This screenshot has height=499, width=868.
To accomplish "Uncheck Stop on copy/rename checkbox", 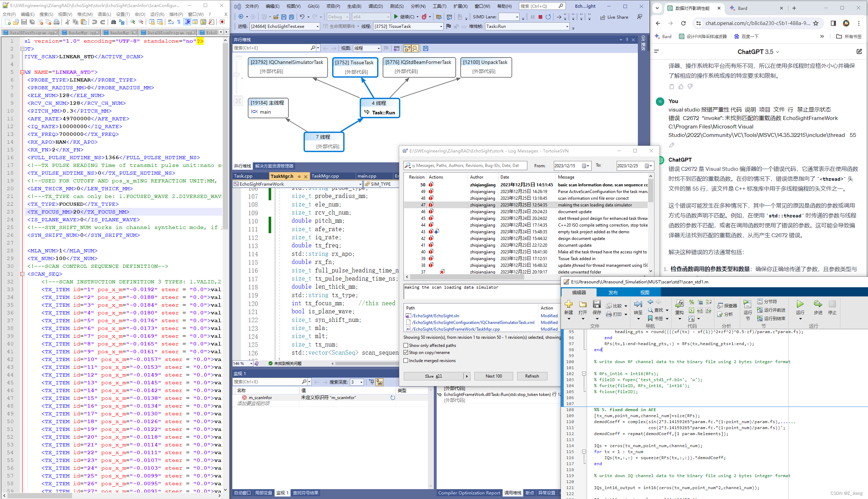I will coord(406,353).
